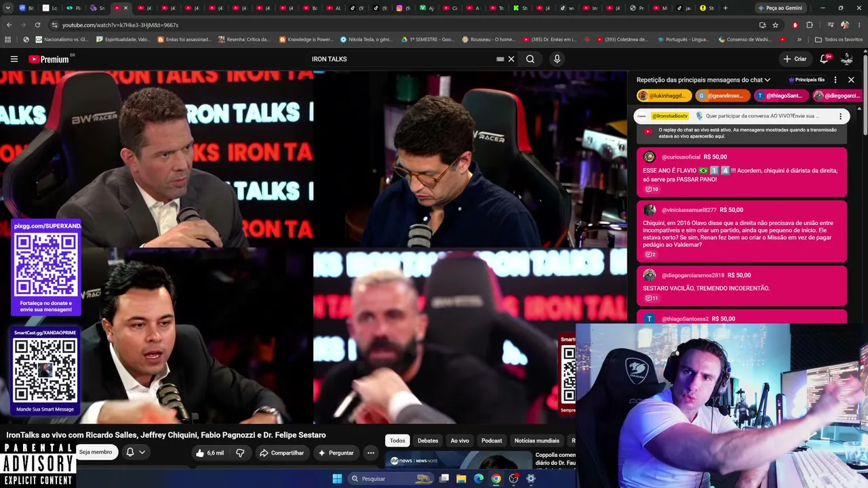
Task: Show more bookmarks with the chevron
Action: [799, 39]
